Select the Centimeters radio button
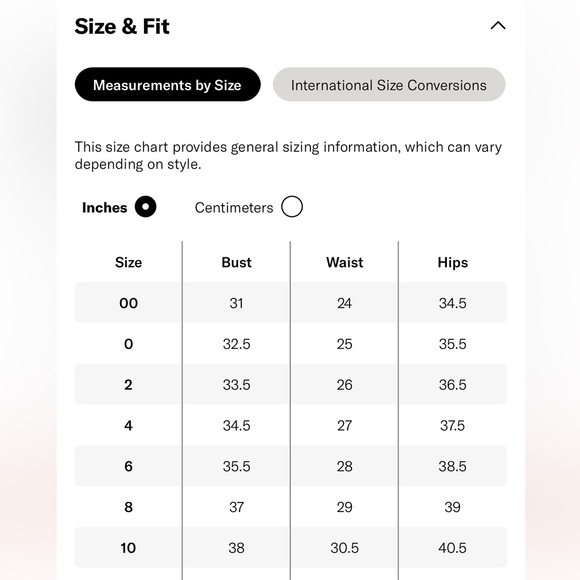Image resolution: width=580 pixels, height=580 pixels. (x=292, y=207)
